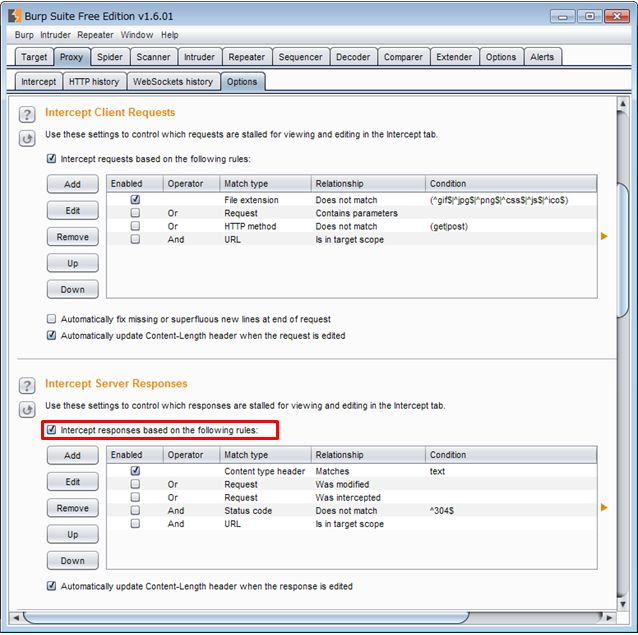
Task: Open help for Intercept Client Requests
Action: pyautogui.click(x=27, y=114)
